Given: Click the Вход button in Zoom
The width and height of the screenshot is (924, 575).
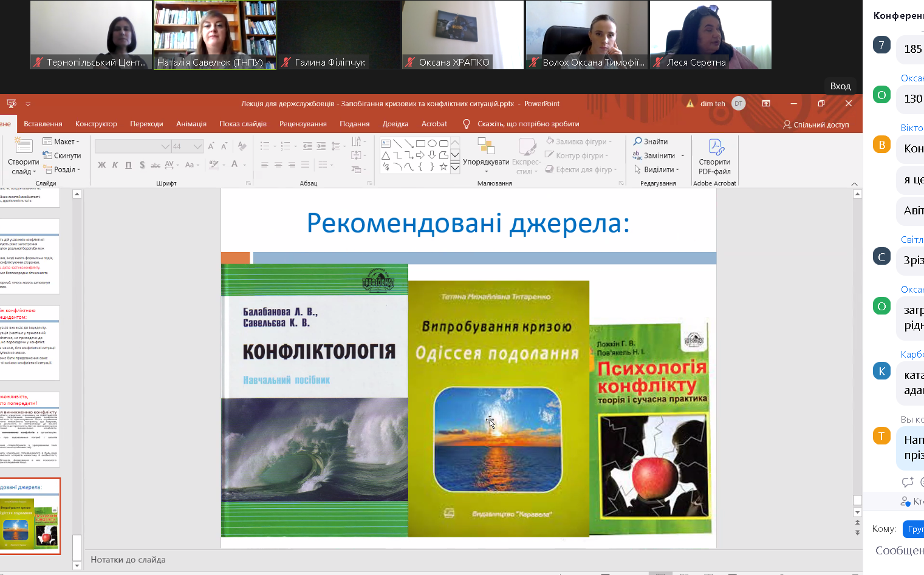Looking at the screenshot, I should (841, 86).
